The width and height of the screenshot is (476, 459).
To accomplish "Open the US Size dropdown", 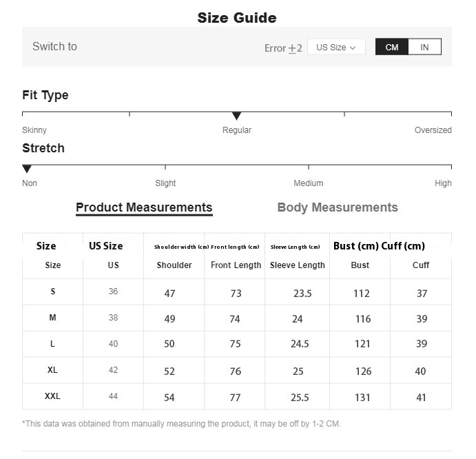I will tap(336, 47).
